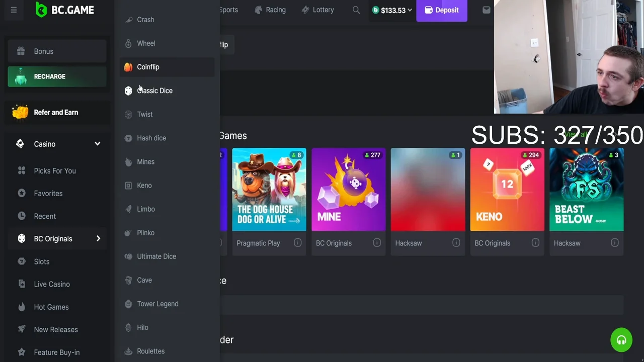This screenshot has width=644, height=362.
Task: Click the RECHARGE button
Action: click(x=57, y=76)
